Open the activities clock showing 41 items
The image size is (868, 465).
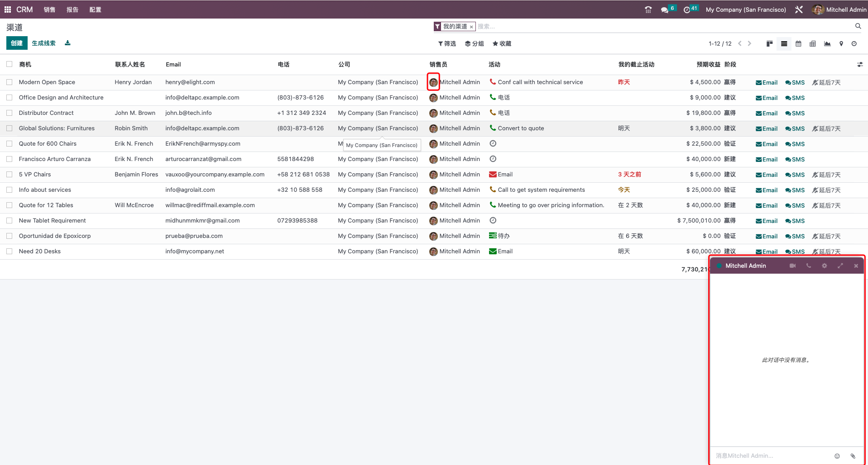click(688, 9)
